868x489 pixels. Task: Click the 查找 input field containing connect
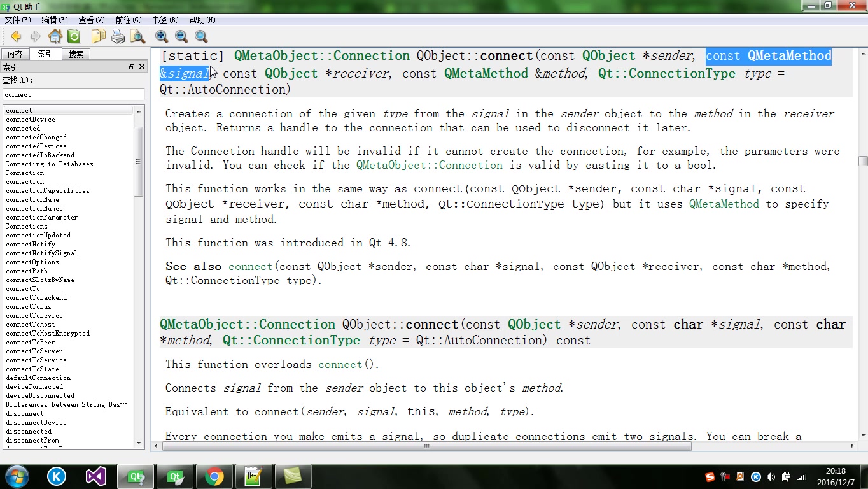[74, 94]
